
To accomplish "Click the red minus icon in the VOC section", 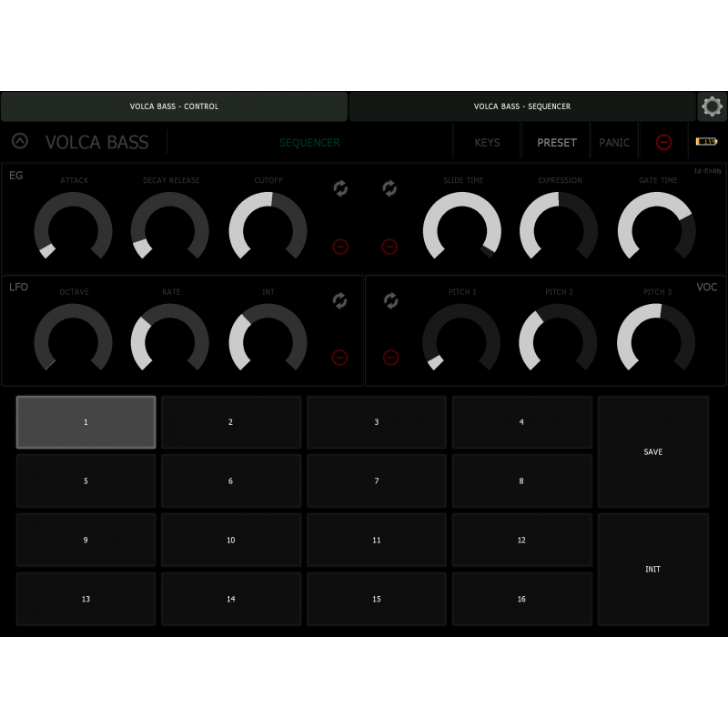I will click(391, 358).
